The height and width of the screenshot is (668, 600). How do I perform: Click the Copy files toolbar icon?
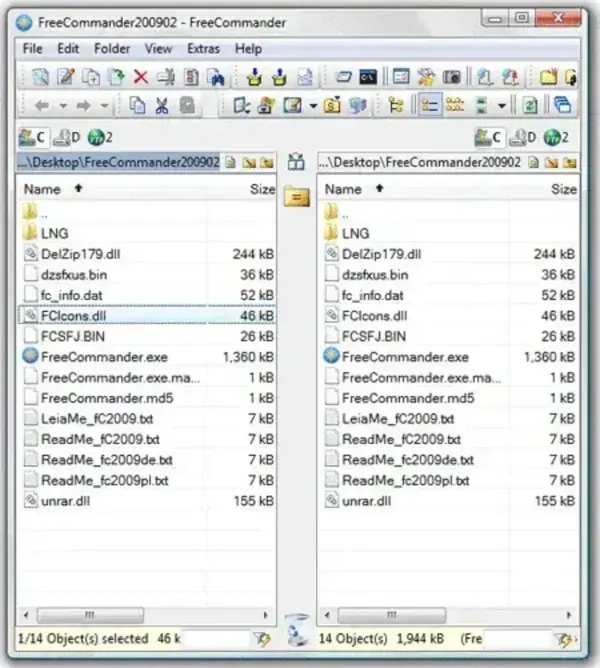[x=91, y=77]
